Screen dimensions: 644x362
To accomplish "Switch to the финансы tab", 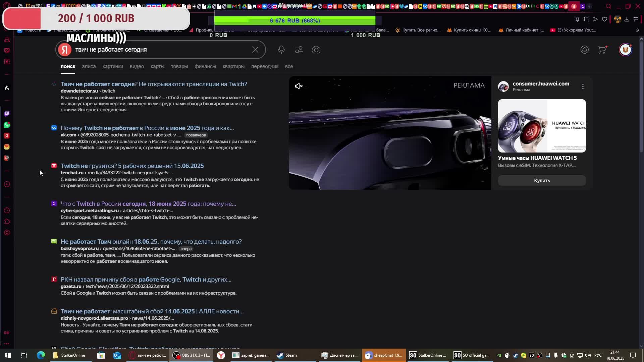I will [x=205, y=66].
